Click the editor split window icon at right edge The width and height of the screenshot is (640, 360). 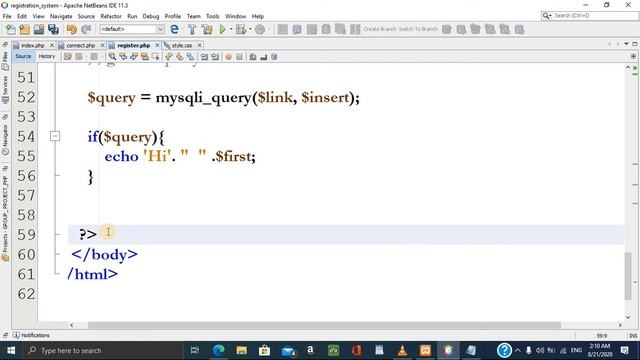click(x=633, y=56)
